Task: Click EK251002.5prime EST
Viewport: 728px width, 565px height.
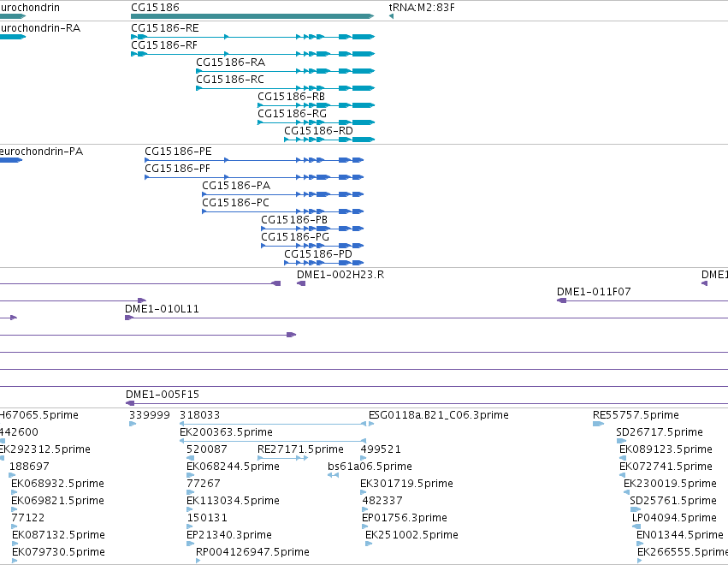Action: tap(411, 536)
